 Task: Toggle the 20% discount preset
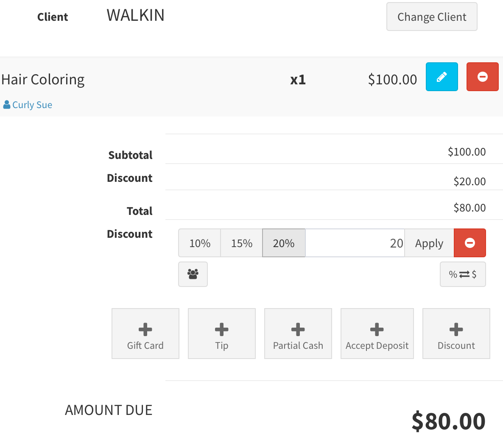[283, 243]
